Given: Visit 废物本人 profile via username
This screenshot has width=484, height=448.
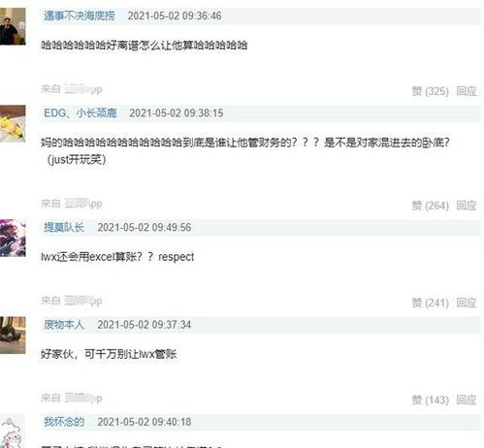Looking at the screenshot, I should [x=64, y=325].
